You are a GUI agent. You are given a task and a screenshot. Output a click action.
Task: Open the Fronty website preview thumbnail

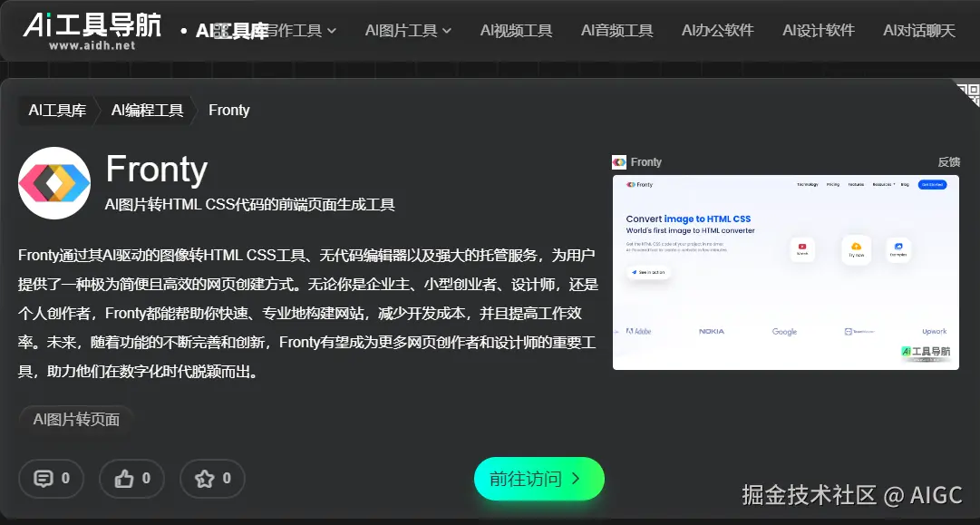pos(786,273)
